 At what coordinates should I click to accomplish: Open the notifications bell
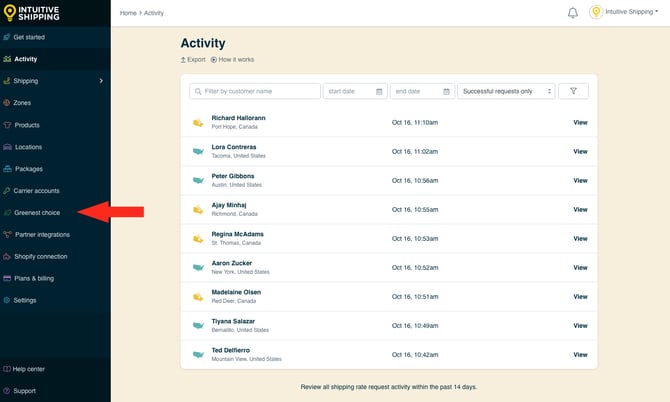click(573, 13)
